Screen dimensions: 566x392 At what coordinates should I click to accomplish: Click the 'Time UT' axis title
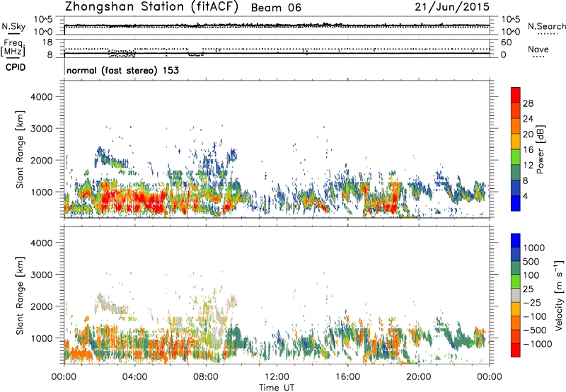[277, 388]
